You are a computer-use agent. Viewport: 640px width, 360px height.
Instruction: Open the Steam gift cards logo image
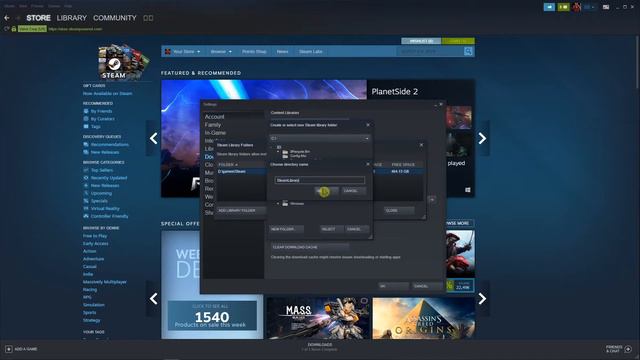(x=122, y=61)
